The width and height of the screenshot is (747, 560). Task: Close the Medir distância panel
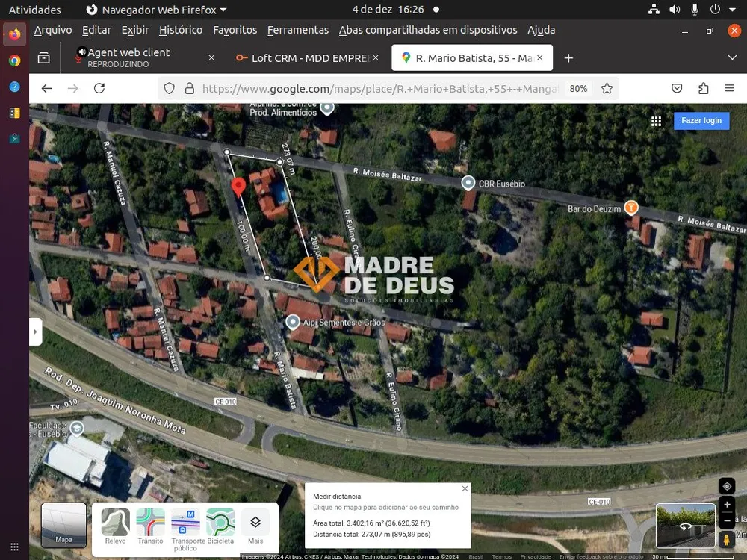(x=465, y=488)
